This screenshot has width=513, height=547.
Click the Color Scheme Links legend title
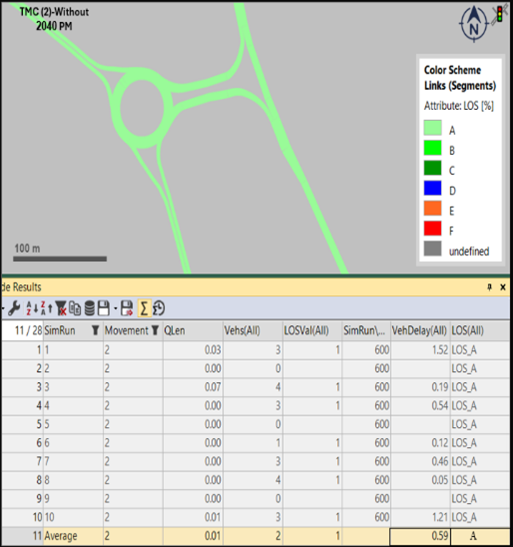click(x=460, y=77)
